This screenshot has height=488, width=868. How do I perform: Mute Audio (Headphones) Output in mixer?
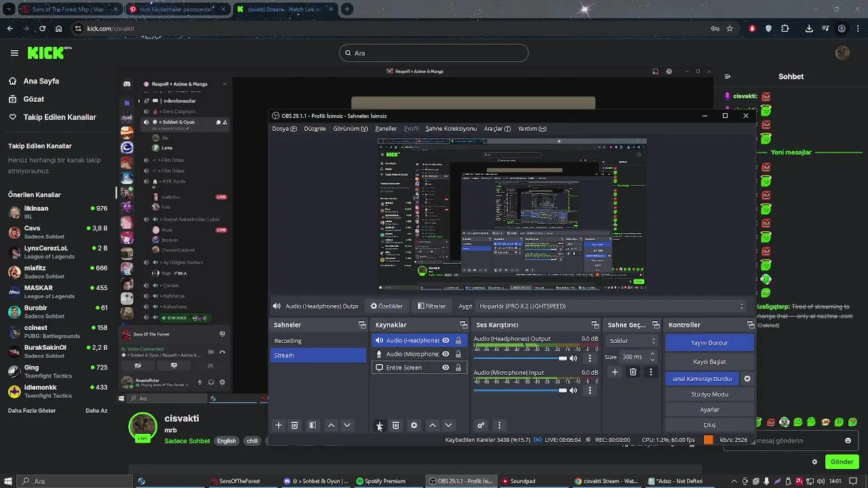(574, 358)
